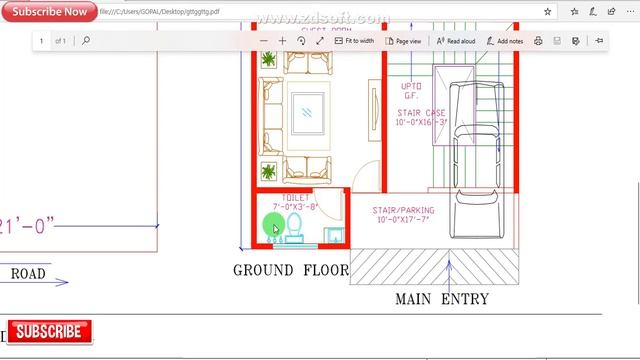
Task: Click the red SUBSCRIBE button
Action: pos(50,331)
